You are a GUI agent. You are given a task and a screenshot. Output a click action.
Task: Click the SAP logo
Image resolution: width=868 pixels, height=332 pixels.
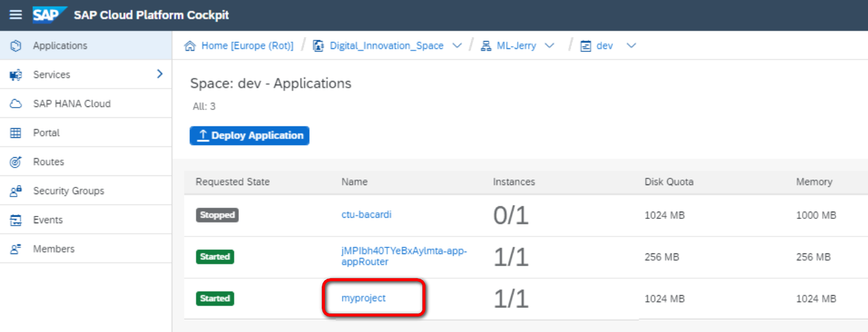click(50, 15)
